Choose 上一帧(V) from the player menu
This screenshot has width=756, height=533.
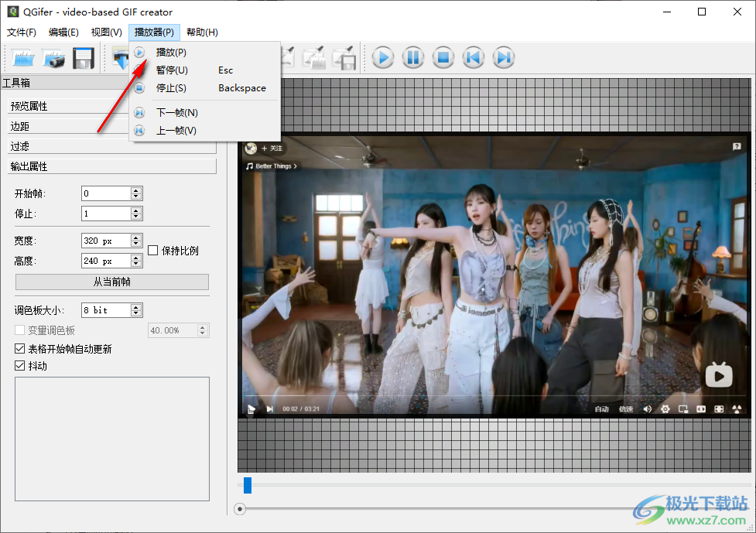pos(205,131)
